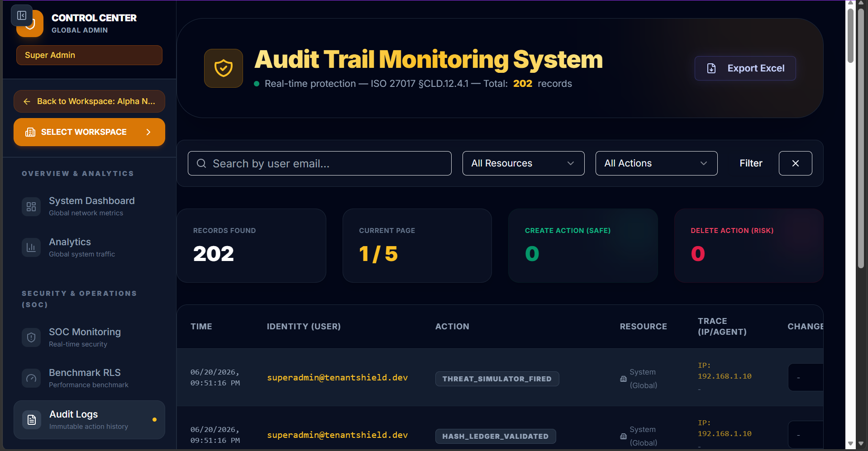Click the SELECT WORKSPACE button
This screenshot has height=451, width=868.
point(89,132)
